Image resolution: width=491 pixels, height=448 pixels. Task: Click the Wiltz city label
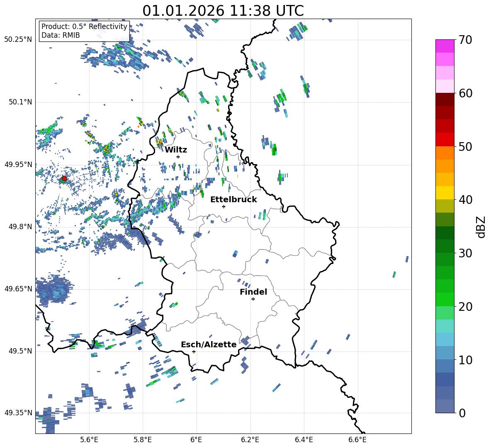point(176,150)
